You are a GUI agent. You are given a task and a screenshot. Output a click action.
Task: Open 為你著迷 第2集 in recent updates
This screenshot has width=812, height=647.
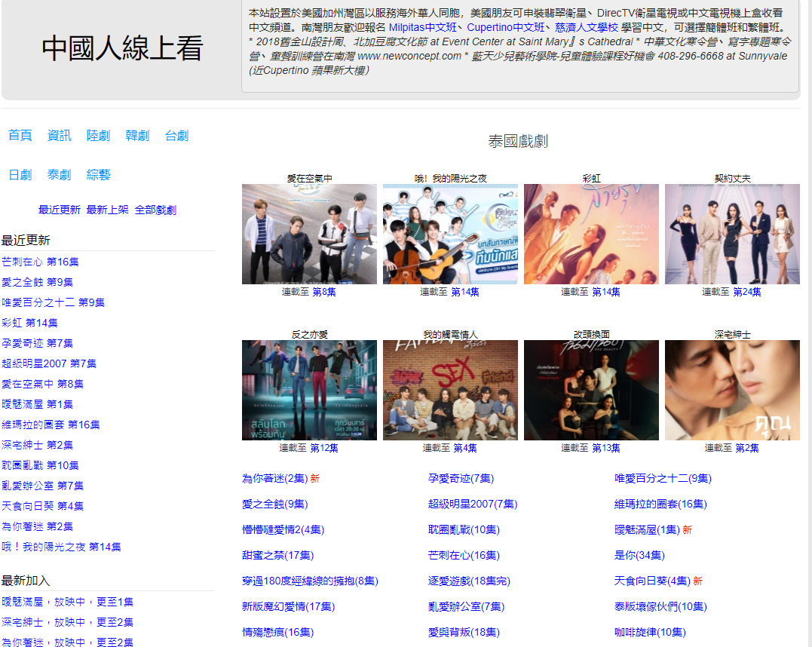tap(37, 526)
